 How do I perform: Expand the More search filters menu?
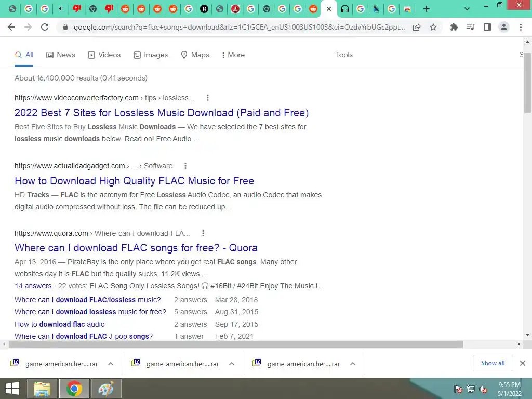[x=233, y=55]
